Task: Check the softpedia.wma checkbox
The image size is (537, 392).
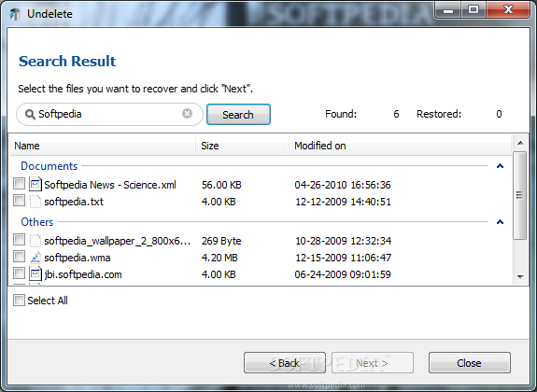Action: (x=20, y=256)
